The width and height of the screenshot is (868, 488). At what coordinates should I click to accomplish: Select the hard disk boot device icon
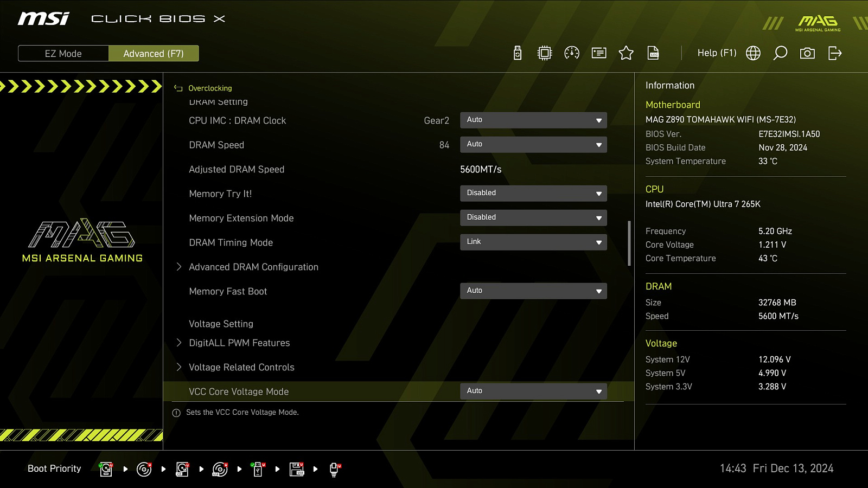[x=106, y=469]
